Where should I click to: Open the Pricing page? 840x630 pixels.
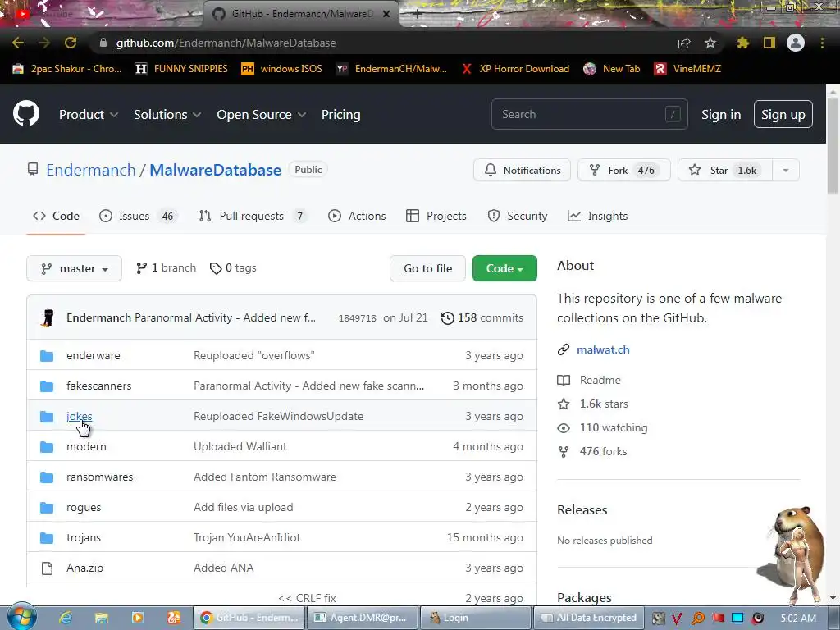click(x=340, y=115)
